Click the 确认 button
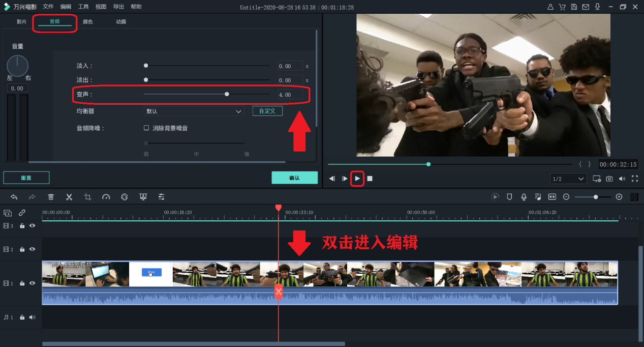This screenshot has width=644, height=347. pyautogui.click(x=294, y=178)
